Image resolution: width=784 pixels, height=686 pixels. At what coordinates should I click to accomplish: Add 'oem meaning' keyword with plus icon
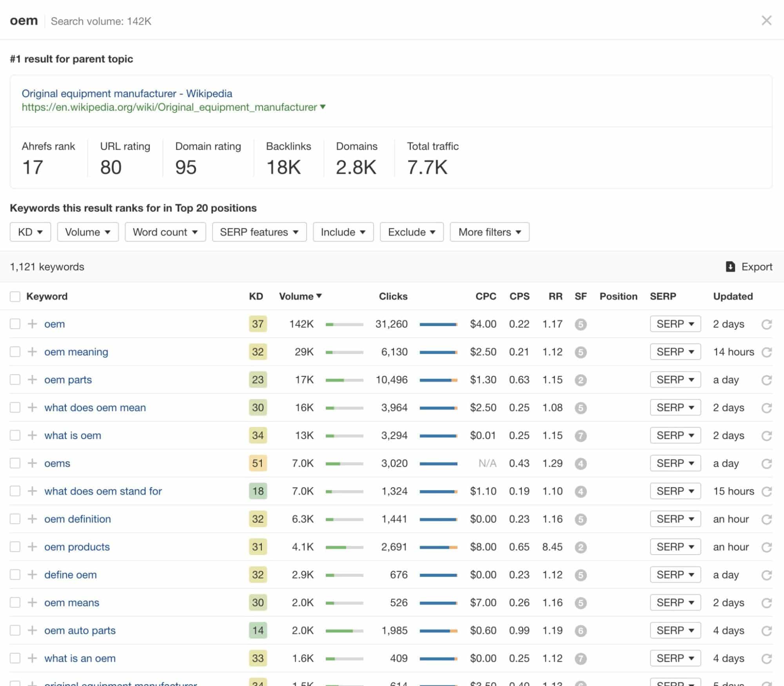33,352
